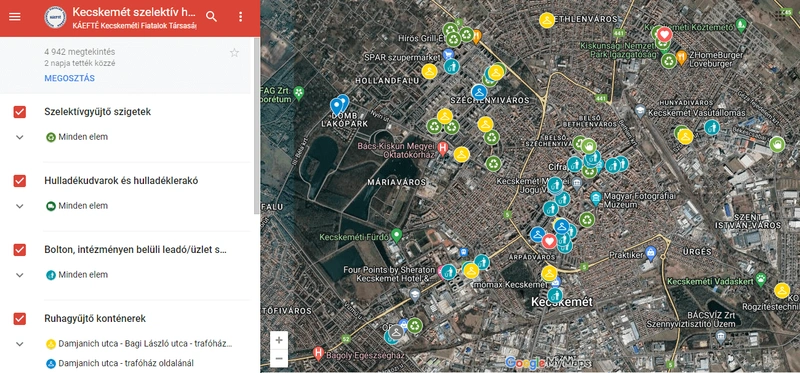Screen dimensions: 800x373
Task: Expand Bolton, intézményen belüli leadó list
Action: click(x=20, y=275)
